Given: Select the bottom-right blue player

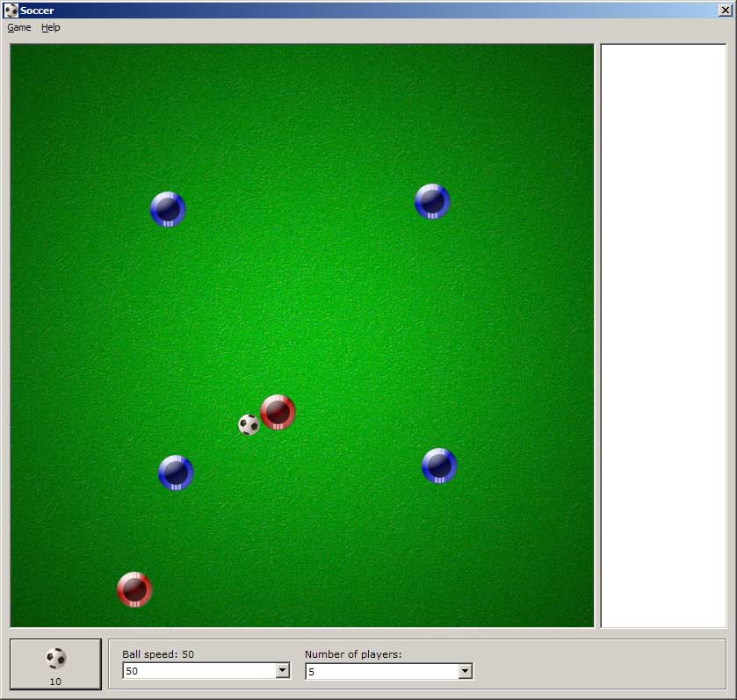Looking at the screenshot, I should point(439,465).
